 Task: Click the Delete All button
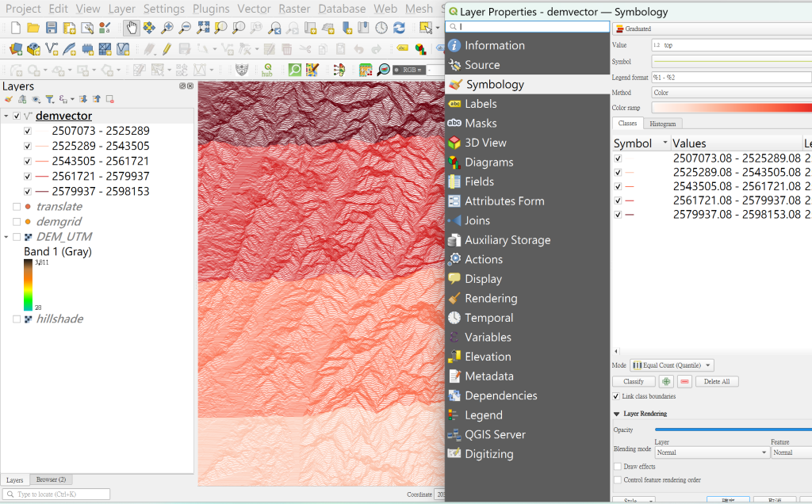[717, 381]
